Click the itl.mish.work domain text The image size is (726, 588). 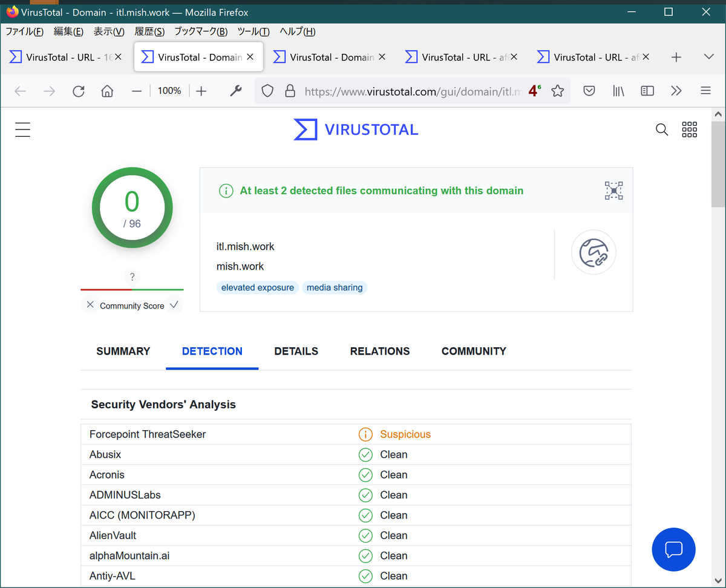tap(246, 247)
